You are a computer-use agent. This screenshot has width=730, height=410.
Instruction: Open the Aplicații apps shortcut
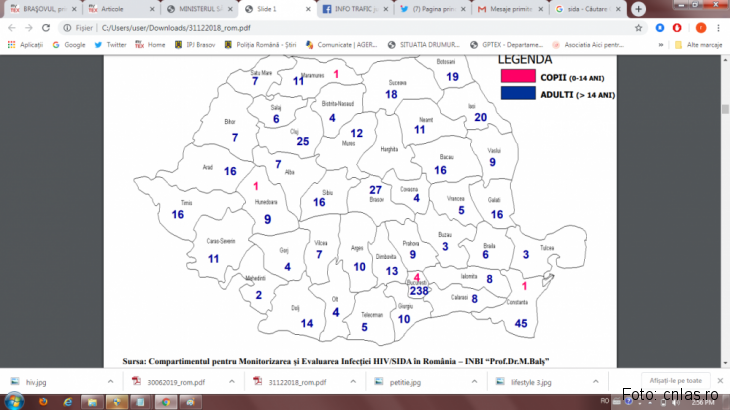(x=26, y=45)
